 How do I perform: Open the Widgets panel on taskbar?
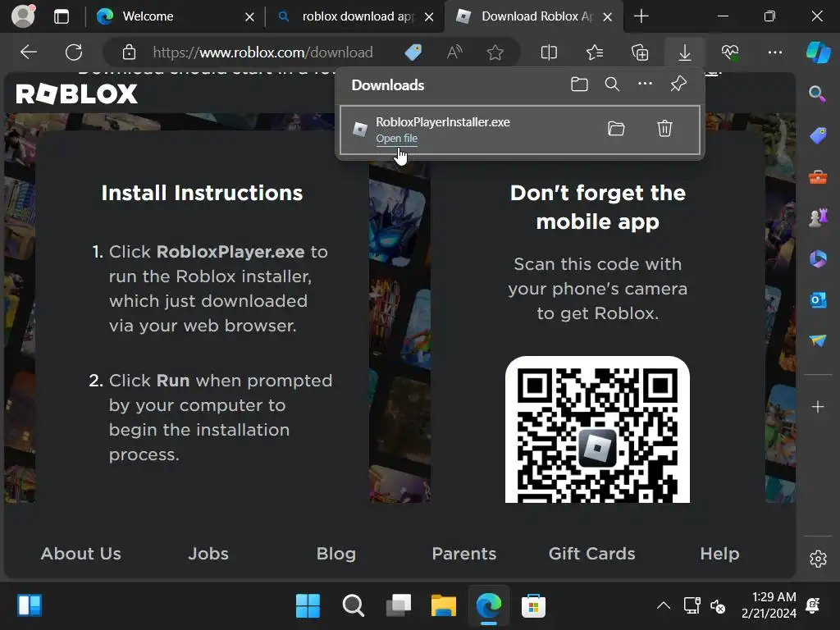tap(30, 606)
